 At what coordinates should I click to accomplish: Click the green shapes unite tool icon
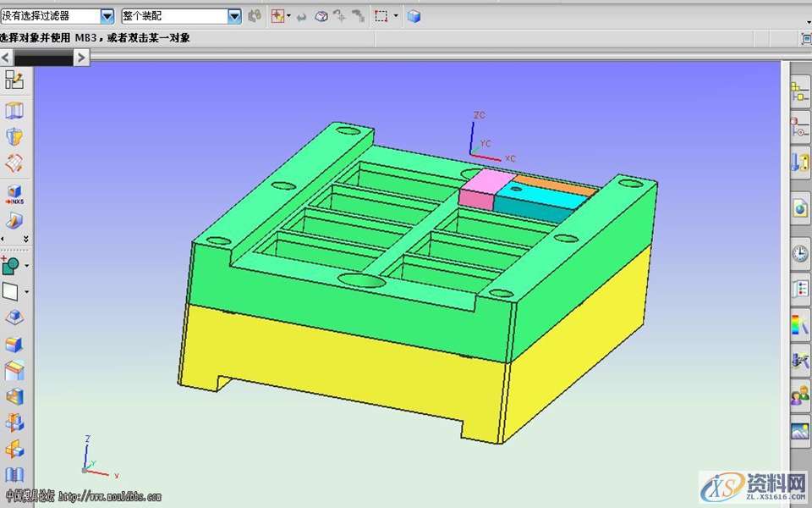point(11,266)
